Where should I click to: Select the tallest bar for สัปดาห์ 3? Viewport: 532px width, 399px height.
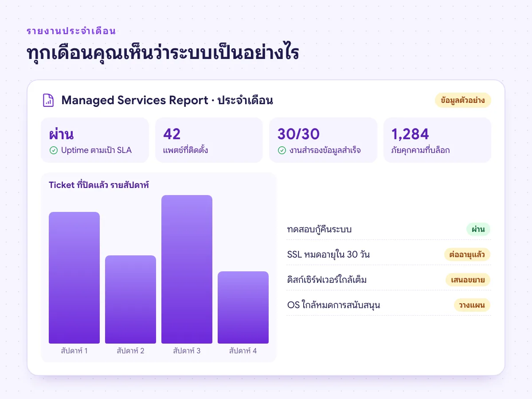(187, 269)
